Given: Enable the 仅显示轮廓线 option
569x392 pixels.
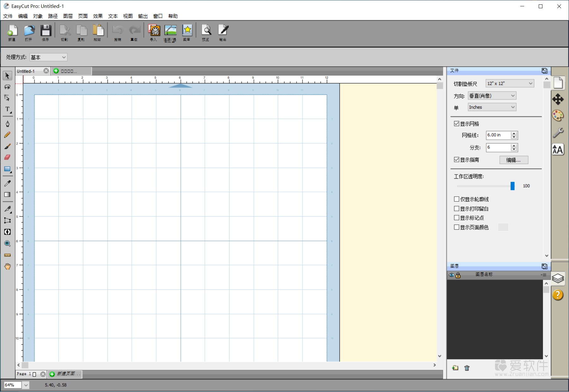Looking at the screenshot, I should [456, 199].
